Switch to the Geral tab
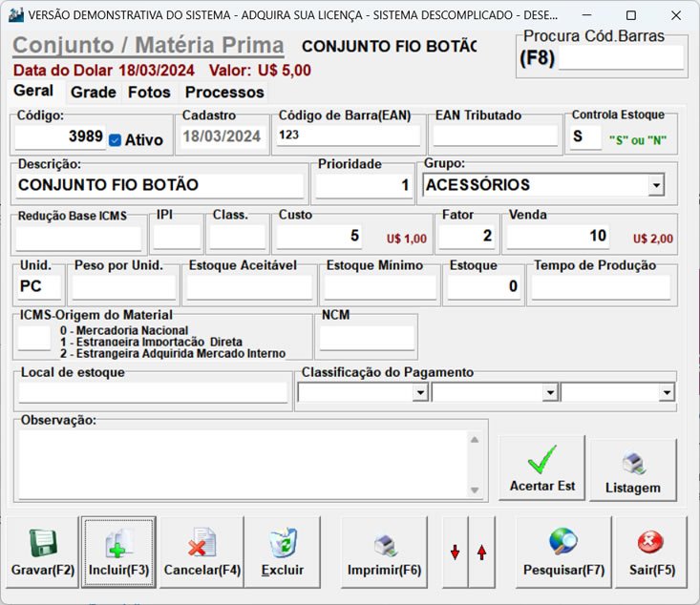The height and width of the screenshot is (605, 700). (33, 91)
